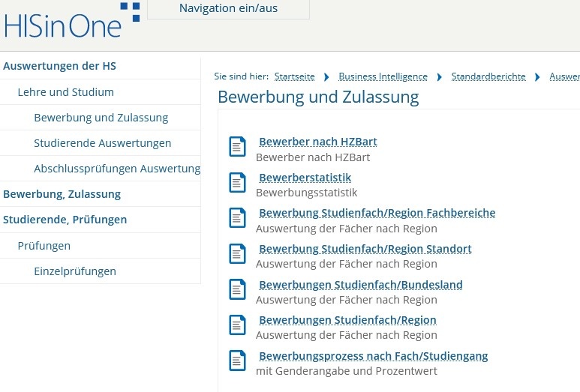Go to Bewerbung, Zulassung in sidebar

click(x=62, y=194)
